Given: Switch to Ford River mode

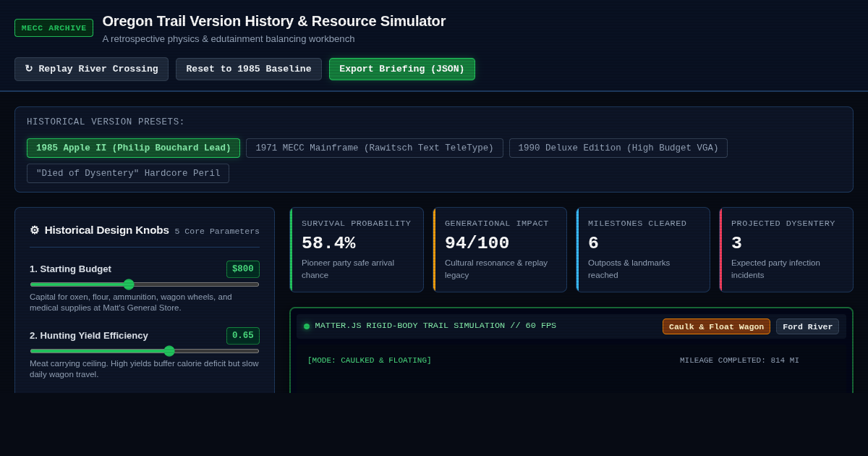Looking at the screenshot, I should tap(807, 326).
